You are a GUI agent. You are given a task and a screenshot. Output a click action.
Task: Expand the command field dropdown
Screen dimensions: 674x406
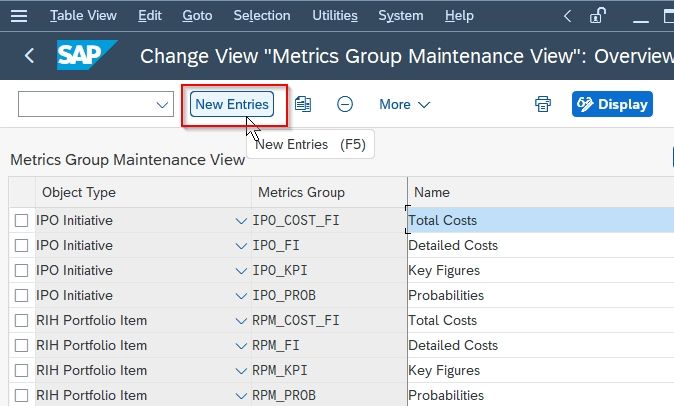coord(162,104)
